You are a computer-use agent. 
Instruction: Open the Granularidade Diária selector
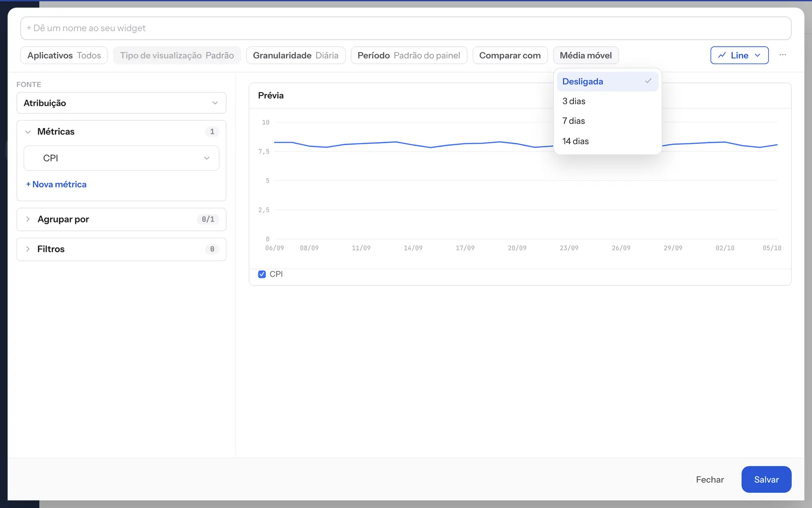click(x=295, y=55)
